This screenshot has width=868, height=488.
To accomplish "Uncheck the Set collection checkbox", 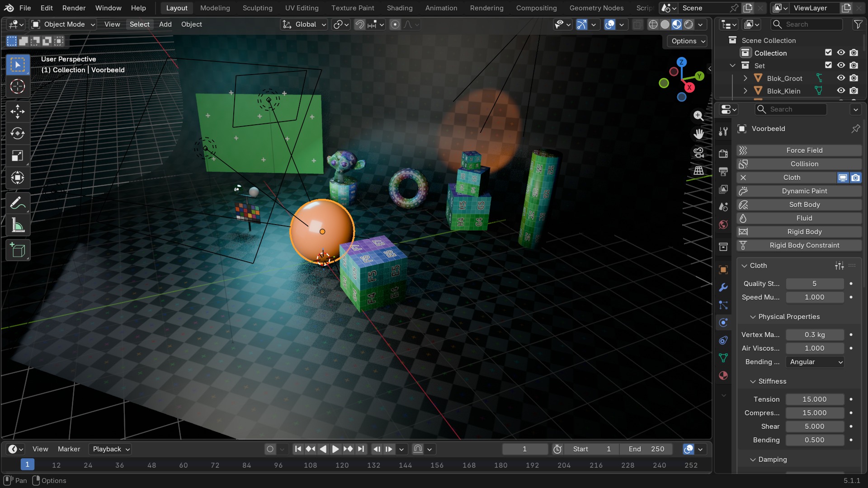I will point(828,66).
